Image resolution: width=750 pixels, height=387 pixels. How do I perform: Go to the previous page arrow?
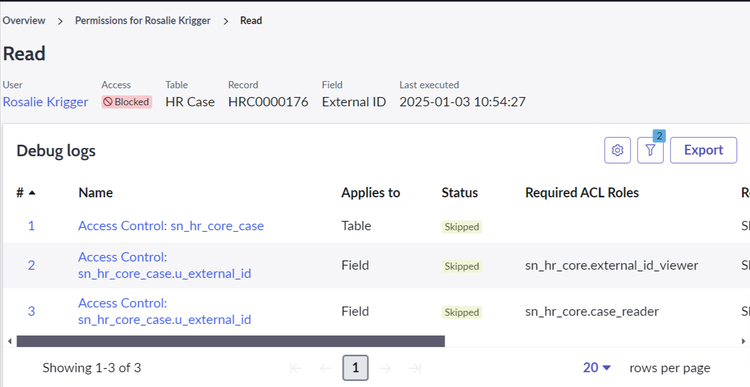[326, 368]
